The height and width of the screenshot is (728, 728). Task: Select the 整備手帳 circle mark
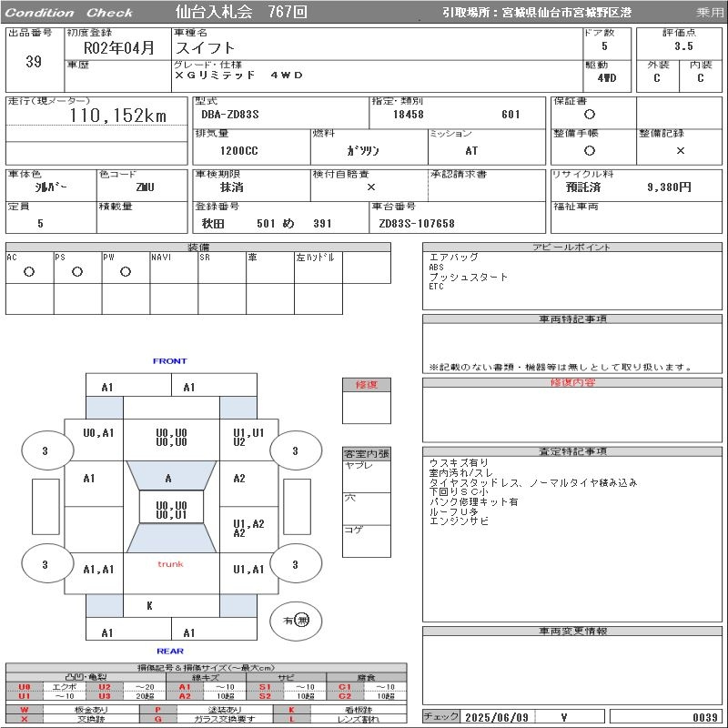(x=590, y=150)
